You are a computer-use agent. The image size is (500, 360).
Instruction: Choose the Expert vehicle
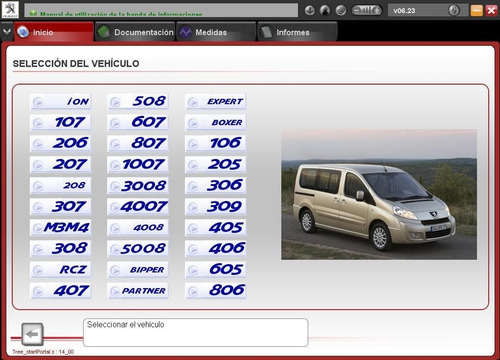[216, 102]
